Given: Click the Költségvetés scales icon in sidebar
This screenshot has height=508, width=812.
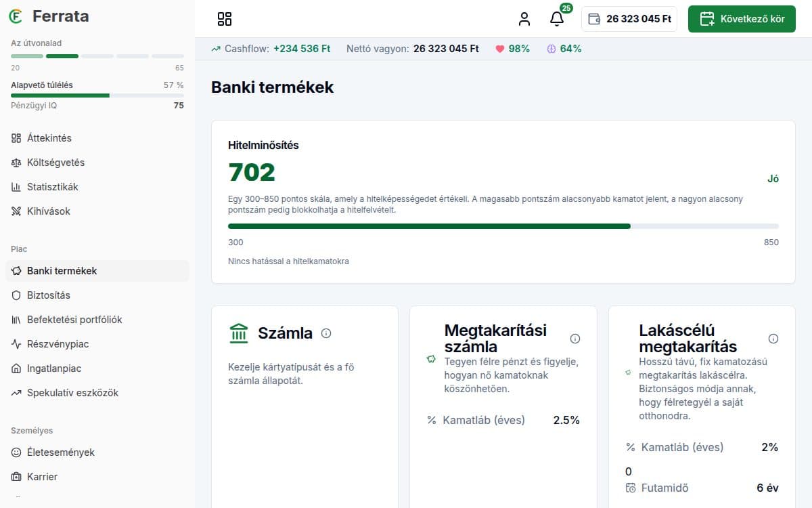Looking at the screenshot, I should pyautogui.click(x=16, y=163).
